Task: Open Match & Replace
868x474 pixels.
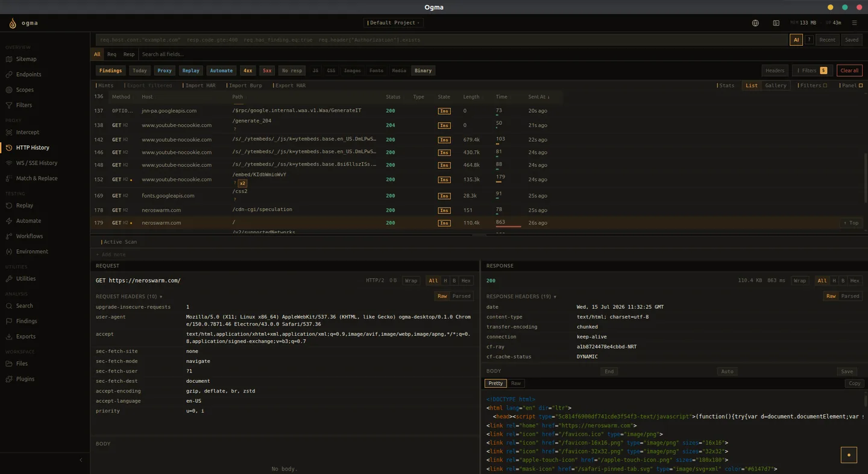Action: tap(36, 178)
